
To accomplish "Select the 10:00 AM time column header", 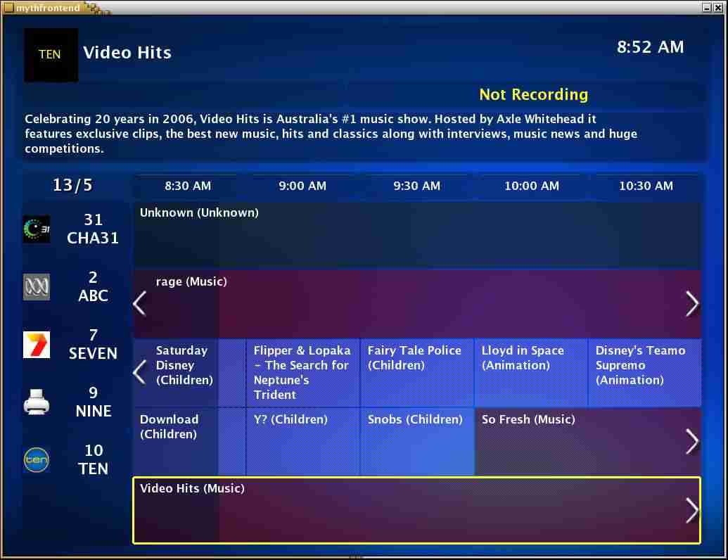I will pyautogui.click(x=532, y=186).
